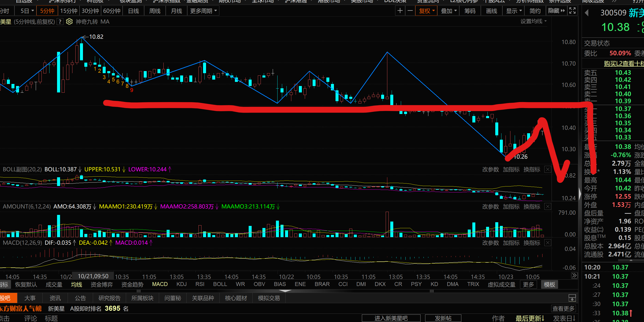Toggle the 均线 moving average indicator

(77, 284)
